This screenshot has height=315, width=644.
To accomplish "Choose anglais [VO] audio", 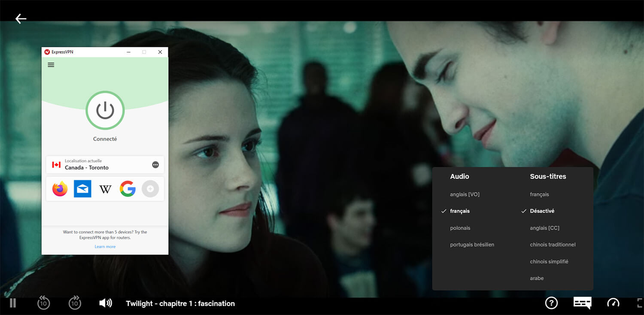I will [465, 194].
